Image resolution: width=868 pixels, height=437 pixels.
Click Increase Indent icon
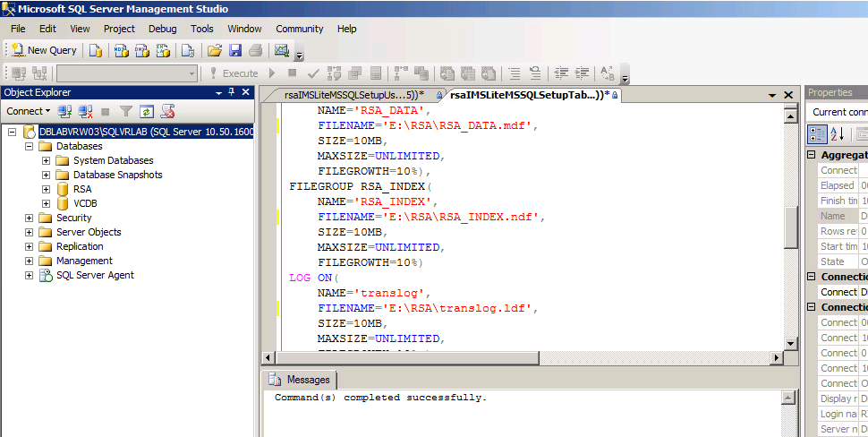pyautogui.click(x=582, y=73)
